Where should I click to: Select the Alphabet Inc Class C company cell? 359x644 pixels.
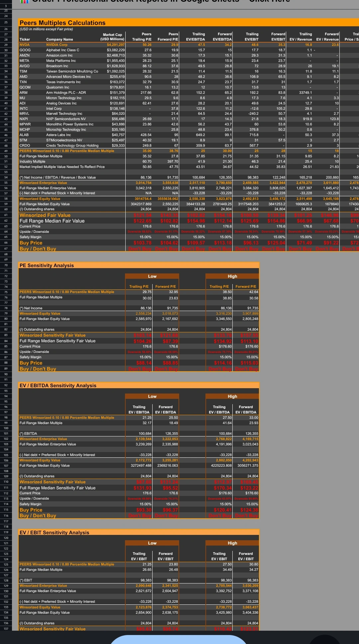(62, 50)
